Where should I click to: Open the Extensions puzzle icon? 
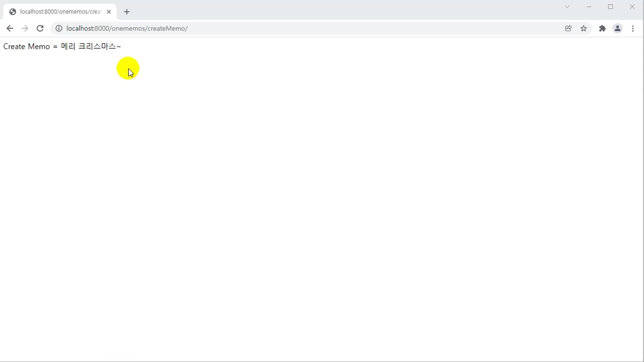click(x=602, y=28)
